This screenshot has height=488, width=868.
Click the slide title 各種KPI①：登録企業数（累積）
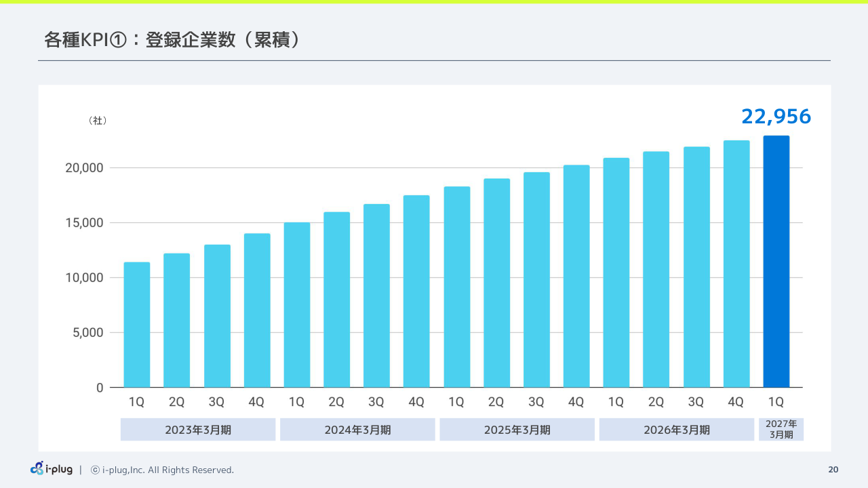172,41
